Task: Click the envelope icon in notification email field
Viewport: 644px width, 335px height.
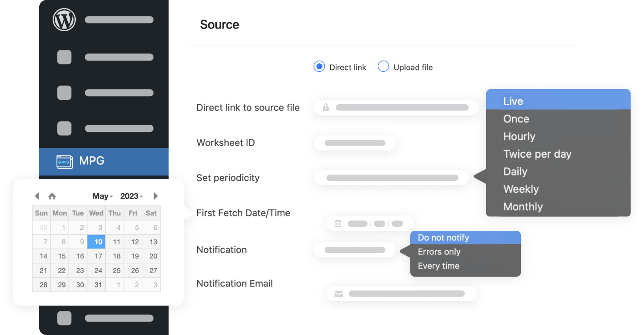Action: tap(339, 293)
